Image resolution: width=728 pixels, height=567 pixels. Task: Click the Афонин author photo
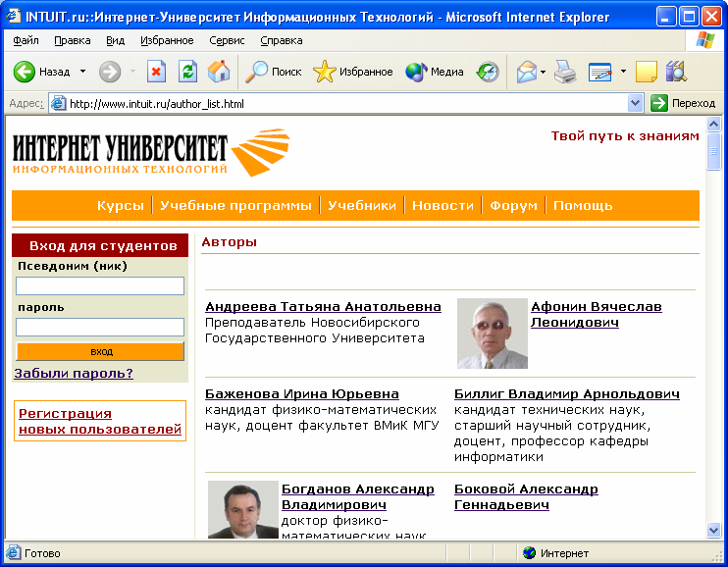pos(493,334)
